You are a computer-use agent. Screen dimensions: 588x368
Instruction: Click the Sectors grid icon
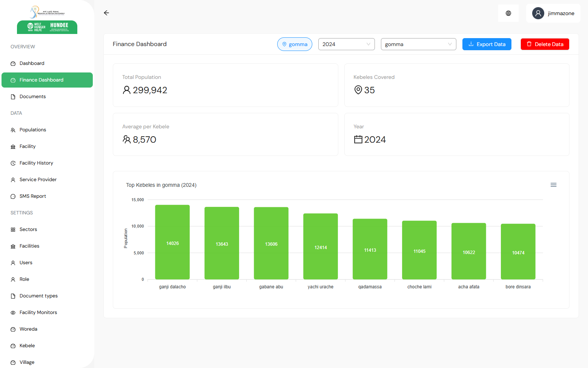coord(13,230)
